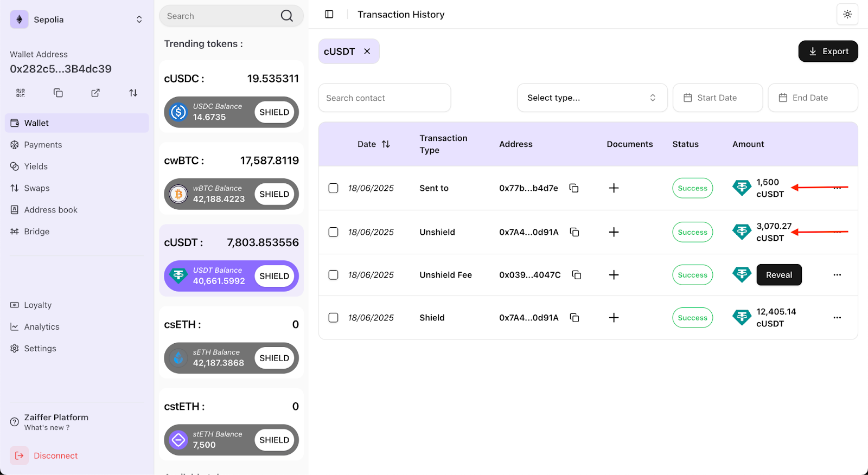Open the Select type dropdown
The image size is (868, 475).
(x=592, y=98)
